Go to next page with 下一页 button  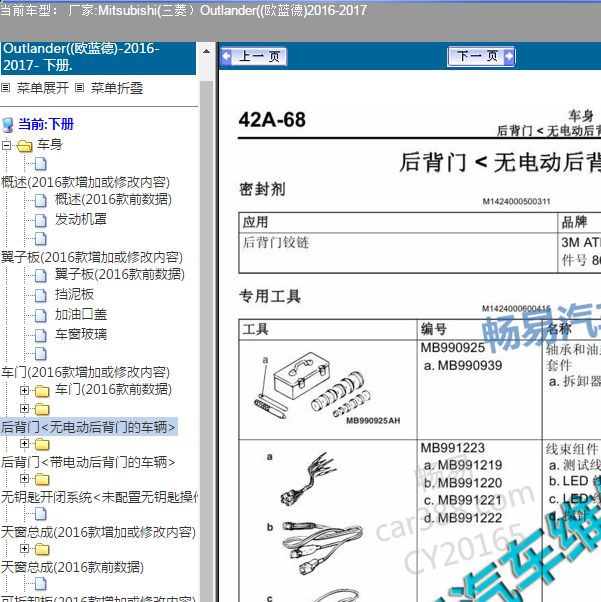(x=481, y=56)
